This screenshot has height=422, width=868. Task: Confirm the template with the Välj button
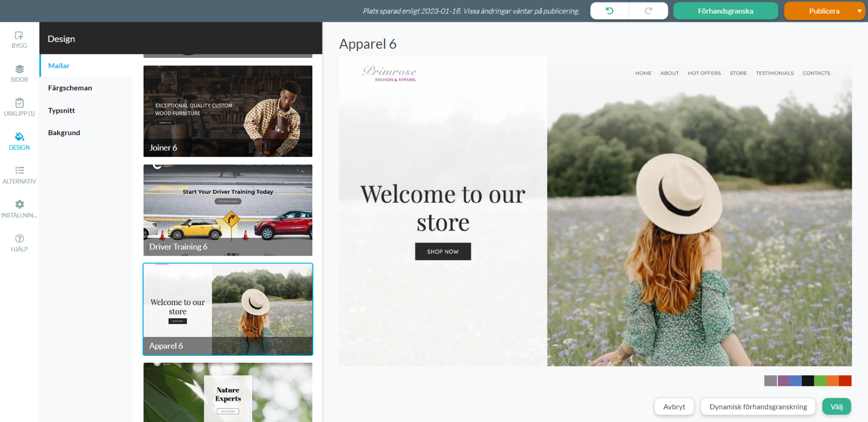pyautogui.click(x=836, y=406)
